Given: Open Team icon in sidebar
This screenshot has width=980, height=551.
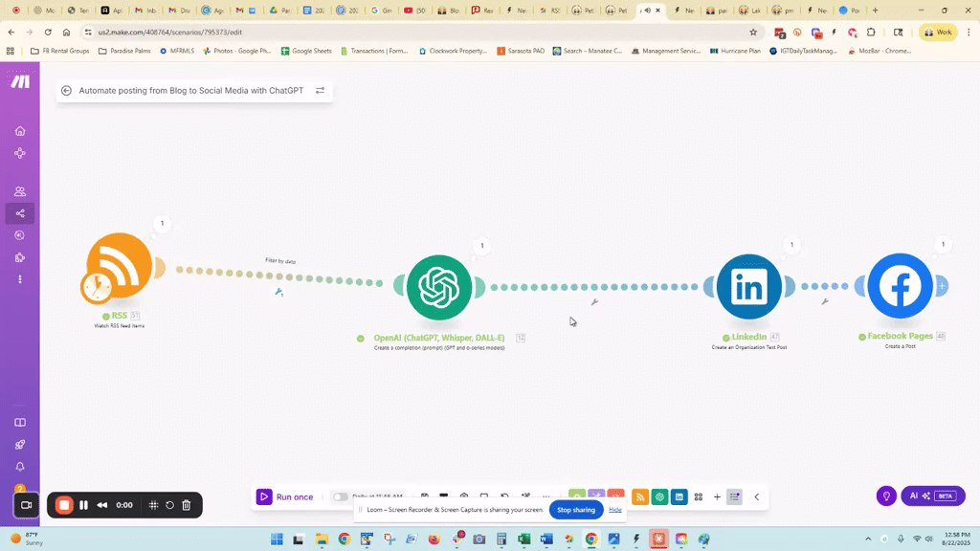Looking at the screenshot, I should point(20,191).
